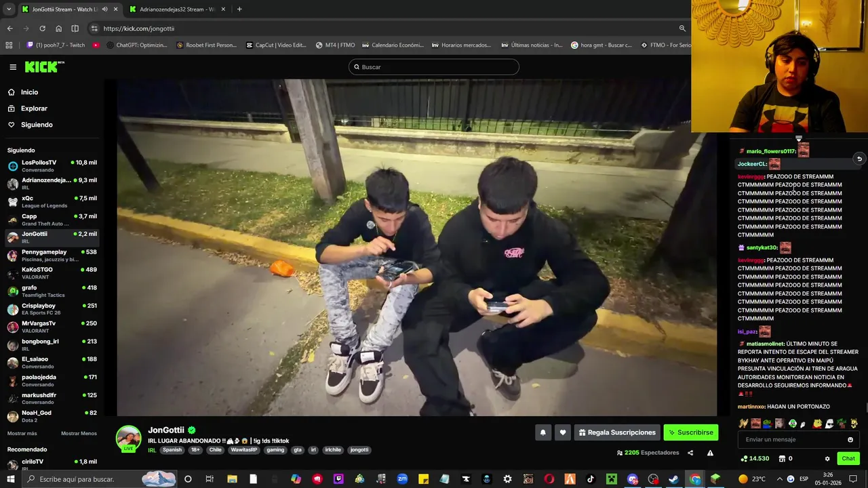The image size is (868, 488).
Task: Open the chat shop icon showing 0
Action: [786, 459]
